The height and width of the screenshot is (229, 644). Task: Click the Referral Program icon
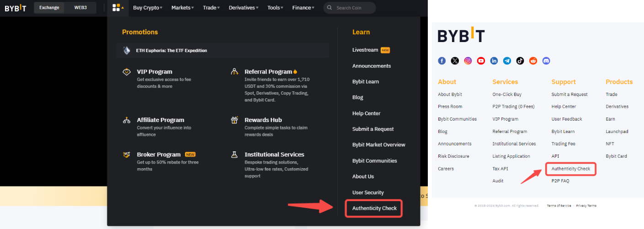[x=234, y=72]
